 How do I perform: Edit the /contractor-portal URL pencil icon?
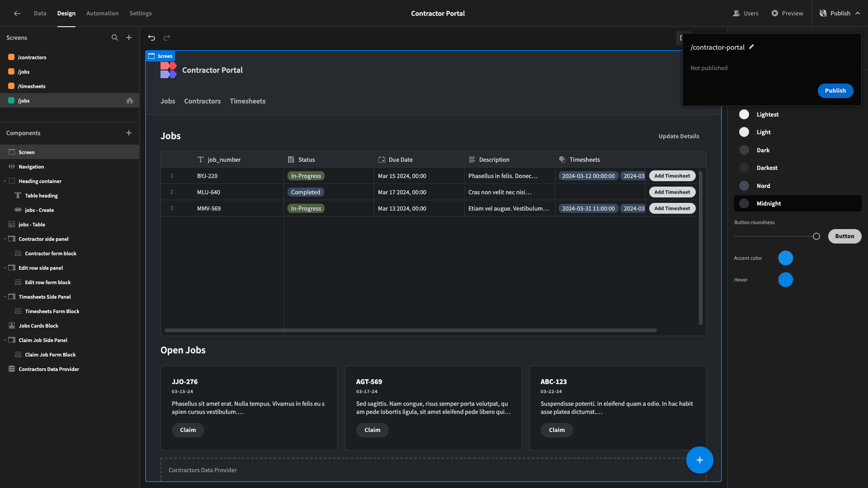click(751, 47)
